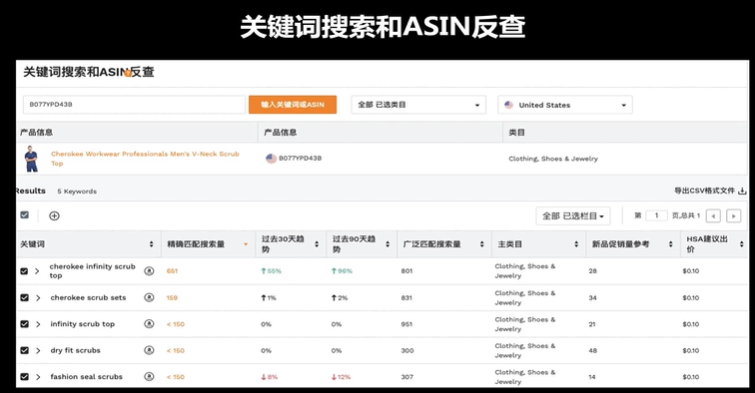Uncheck cherokee scrub sets row

pos(24,298)
